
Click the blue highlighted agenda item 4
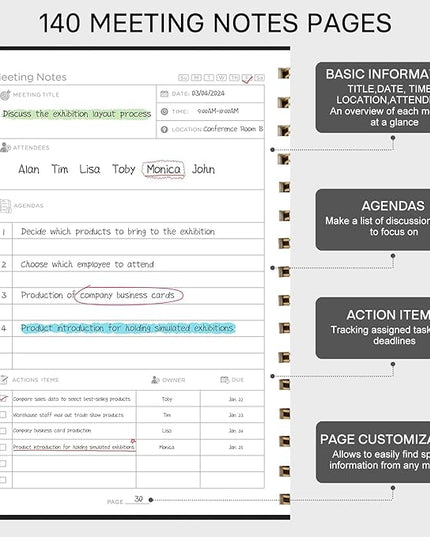(x=128, y=328)
